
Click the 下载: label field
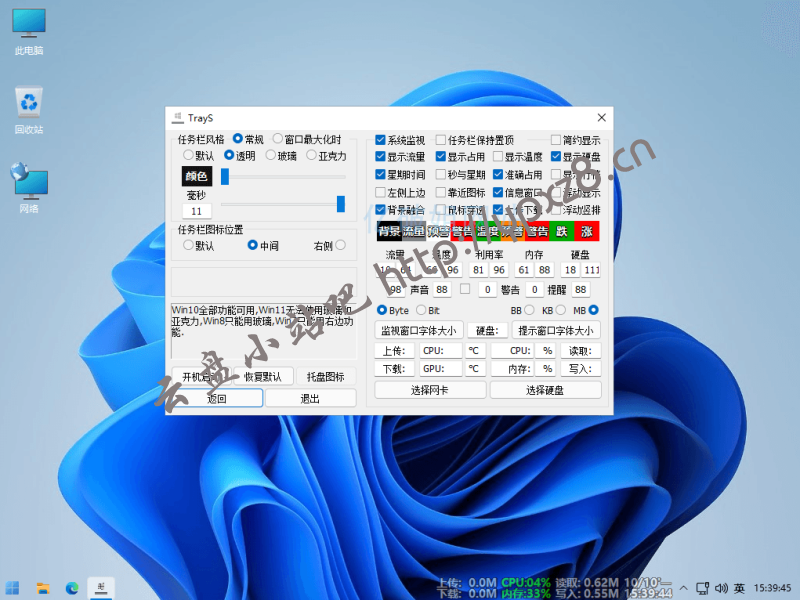[394, 369]
